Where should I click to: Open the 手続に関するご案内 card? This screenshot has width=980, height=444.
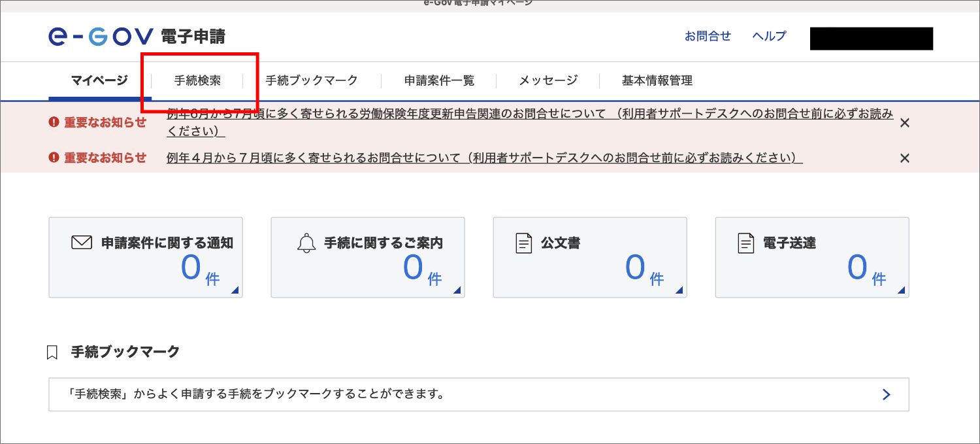point(368,258)
